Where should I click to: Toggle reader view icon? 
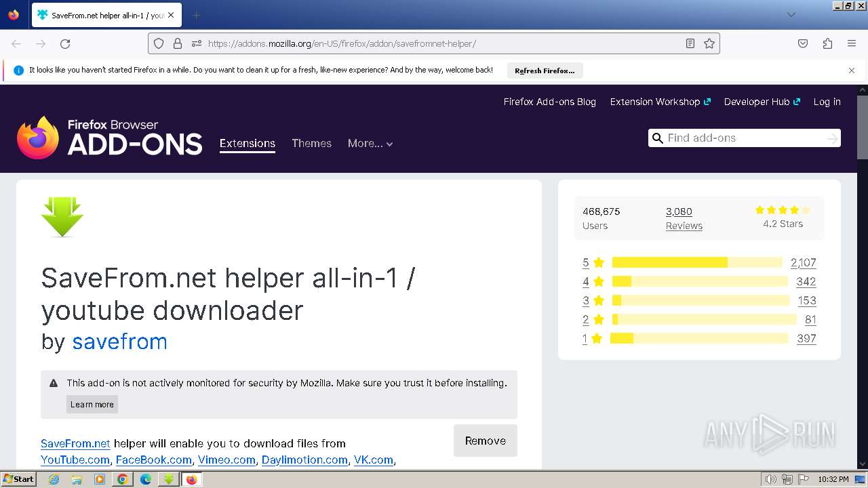point(690,43)
